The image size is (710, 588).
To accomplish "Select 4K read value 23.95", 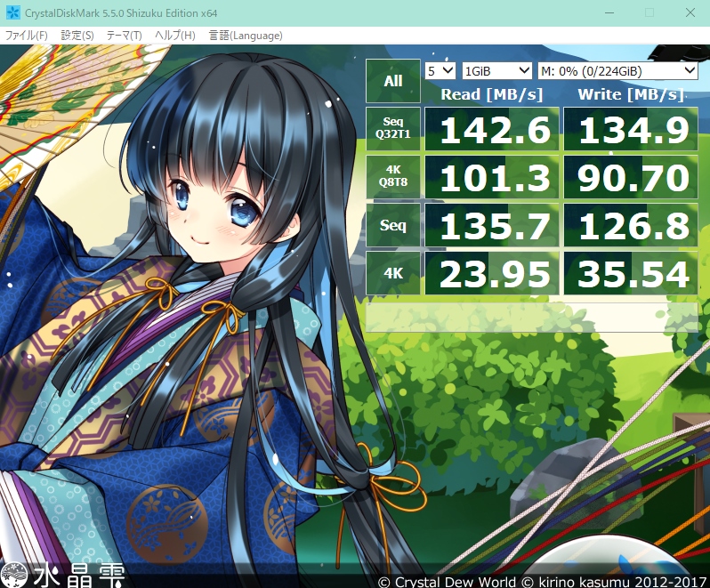I will [x=492, y=273].
